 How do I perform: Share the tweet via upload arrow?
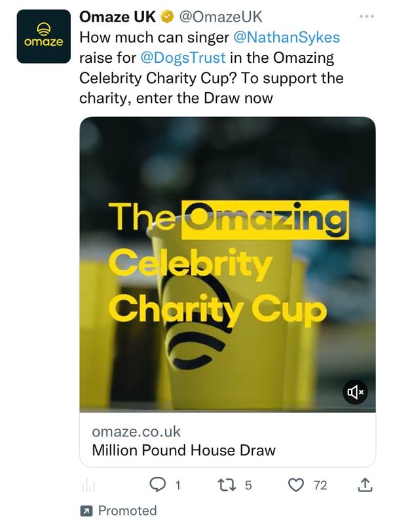point(365,485)
